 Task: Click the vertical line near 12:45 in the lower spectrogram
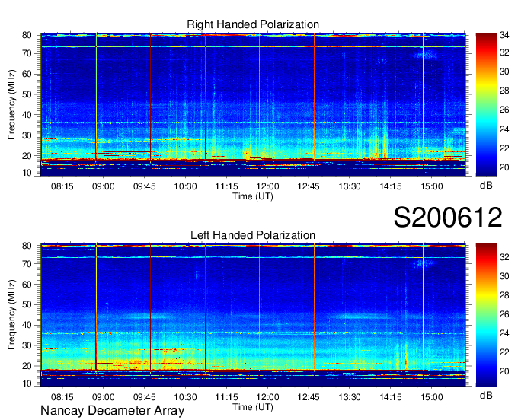[x=314, y=307]
